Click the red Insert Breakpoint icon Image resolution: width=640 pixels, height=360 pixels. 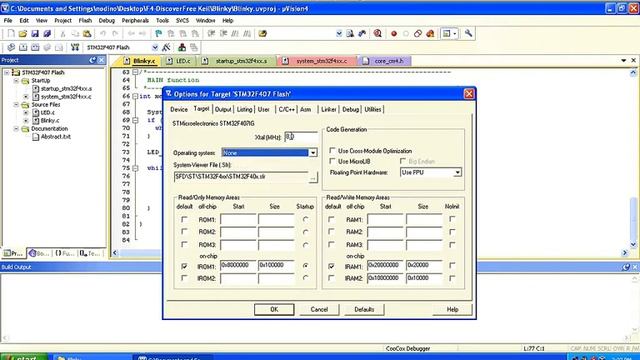pyautogui.click(x=393, y=33)
